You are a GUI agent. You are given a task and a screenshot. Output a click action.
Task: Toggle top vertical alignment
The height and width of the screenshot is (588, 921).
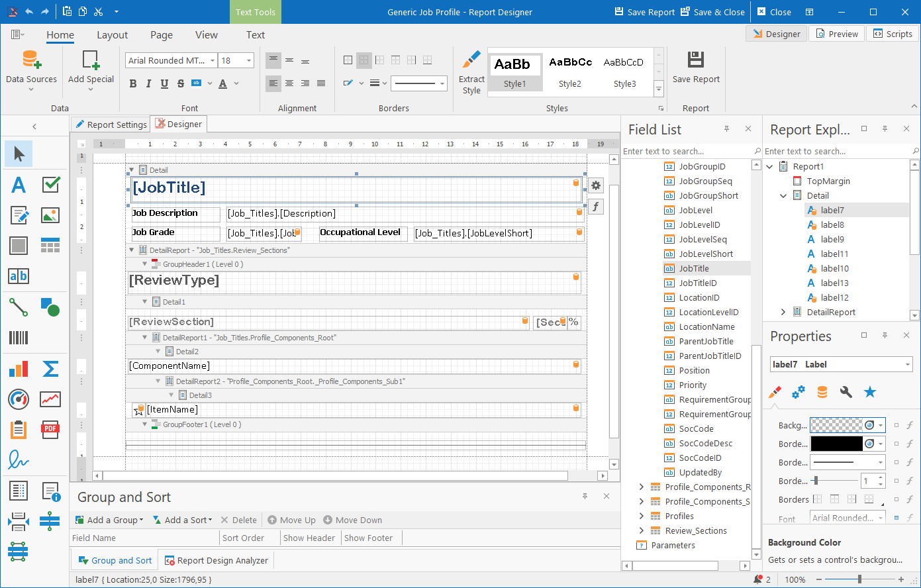point(273,60)
